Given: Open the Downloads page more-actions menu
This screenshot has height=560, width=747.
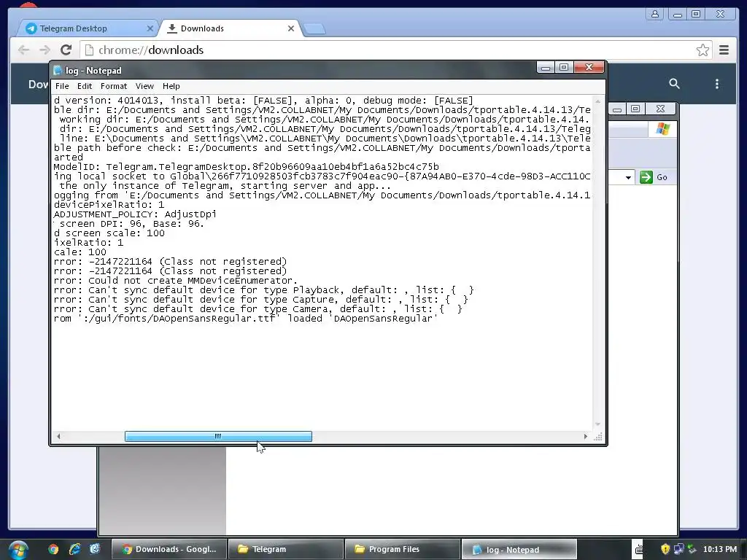Looking at the screenshot, I should click(717, 84).
